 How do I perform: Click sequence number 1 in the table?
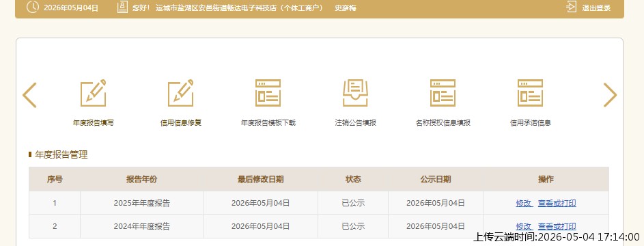point(55,203)
